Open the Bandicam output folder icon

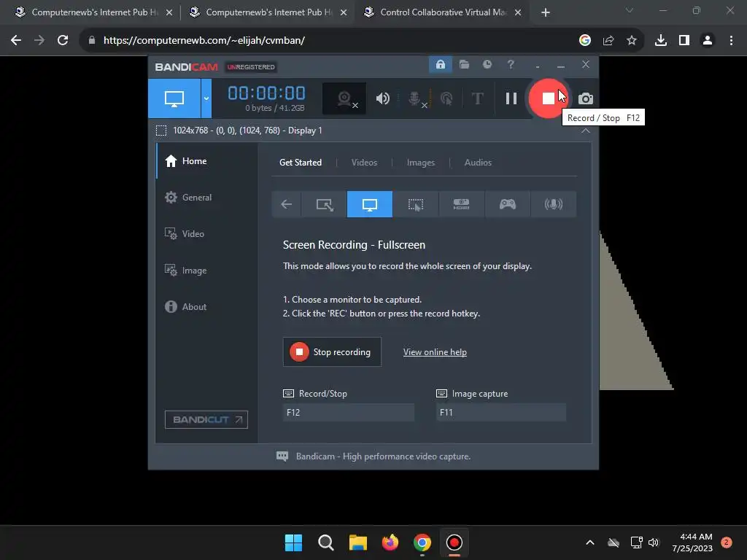[464, 64]
